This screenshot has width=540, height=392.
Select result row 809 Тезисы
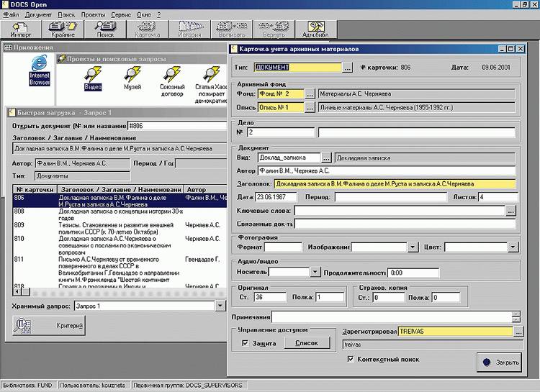point(120,228)
